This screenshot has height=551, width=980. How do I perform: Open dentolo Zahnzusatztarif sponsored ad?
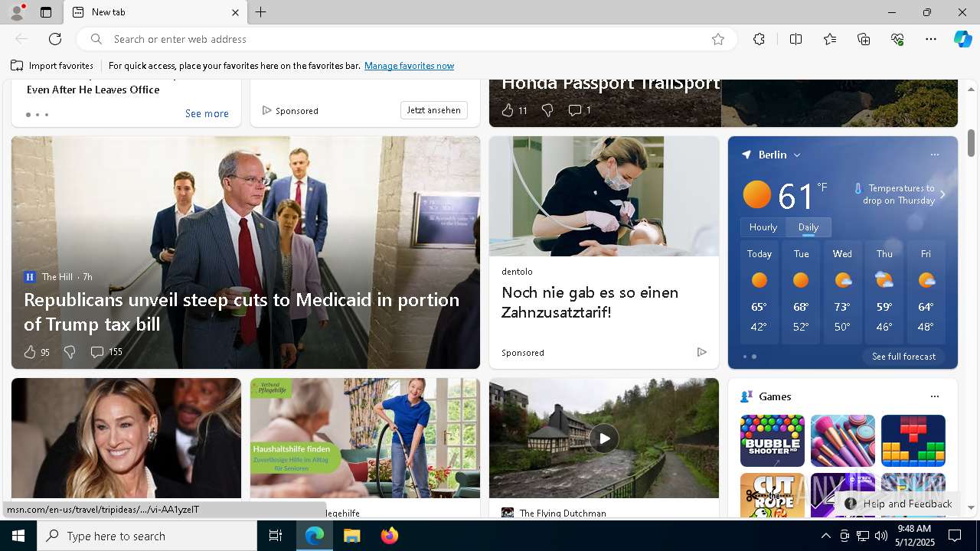pyautogui.click(x=590, y=302)
